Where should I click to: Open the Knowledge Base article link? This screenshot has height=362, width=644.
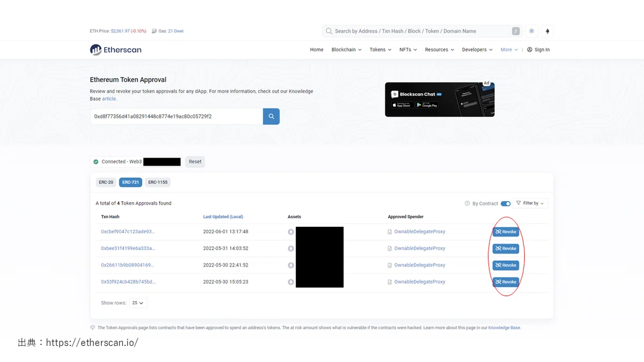tap(109, 99)
